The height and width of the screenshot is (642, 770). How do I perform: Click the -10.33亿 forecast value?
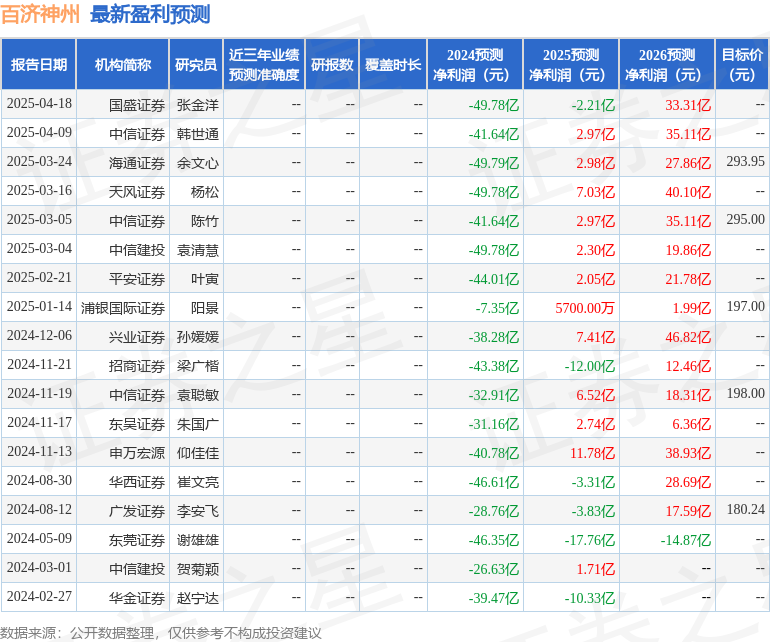tap(589, 598)
